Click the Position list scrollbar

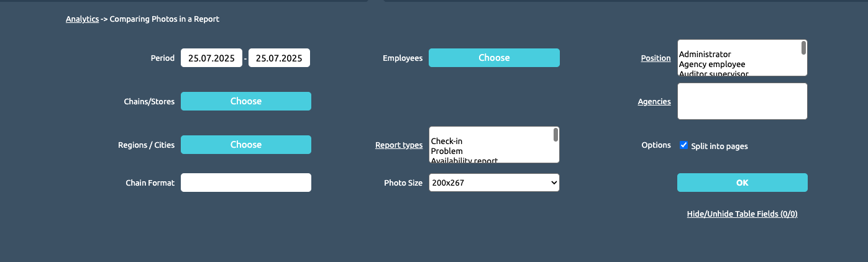(804, 48)
